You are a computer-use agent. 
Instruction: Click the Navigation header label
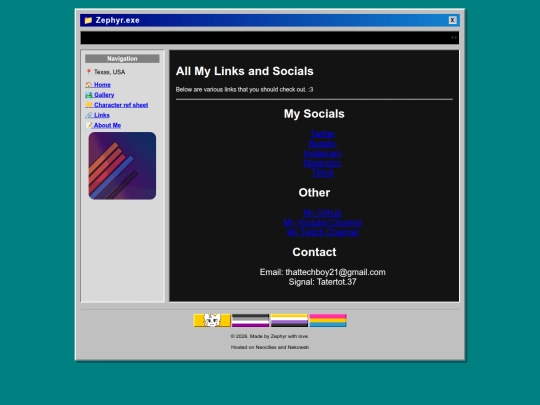coord(122,59)
